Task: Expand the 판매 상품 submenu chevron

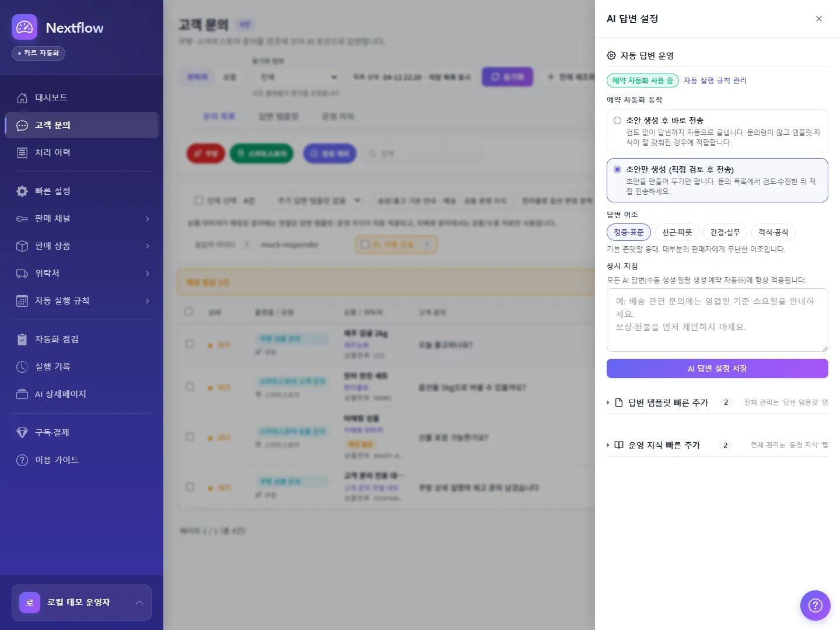Action: (x=147, y=246)
